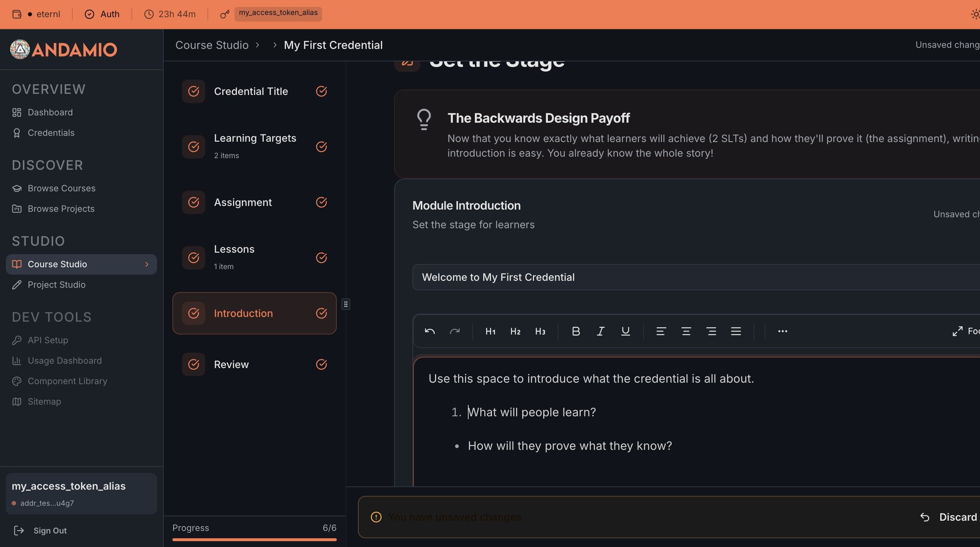Apply H3 heading format

pos(540,331)
